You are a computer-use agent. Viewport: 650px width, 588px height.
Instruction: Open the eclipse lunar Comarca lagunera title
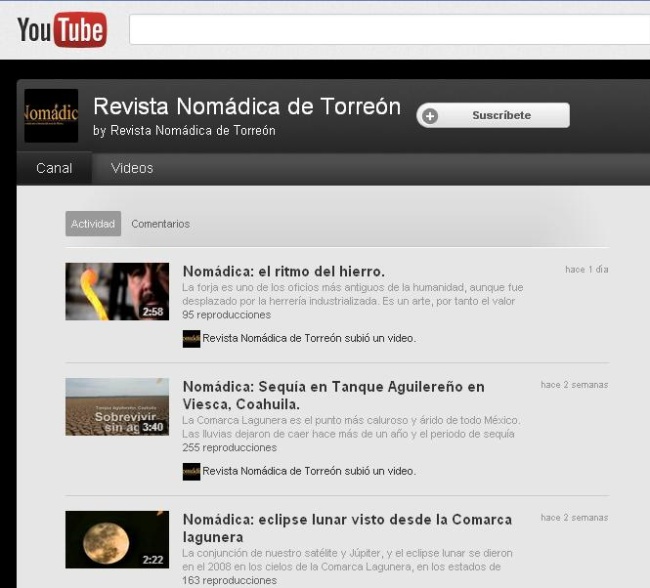coord(346,520)
